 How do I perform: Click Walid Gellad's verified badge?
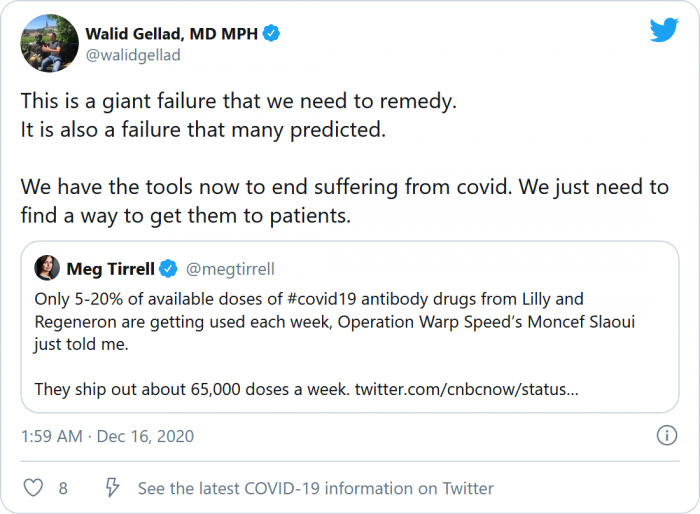271,34
